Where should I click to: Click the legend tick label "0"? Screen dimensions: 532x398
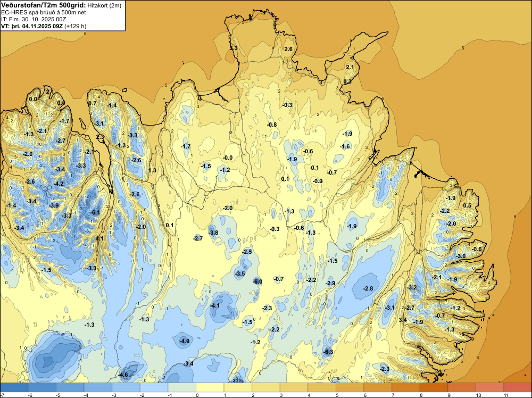point(196,395)
